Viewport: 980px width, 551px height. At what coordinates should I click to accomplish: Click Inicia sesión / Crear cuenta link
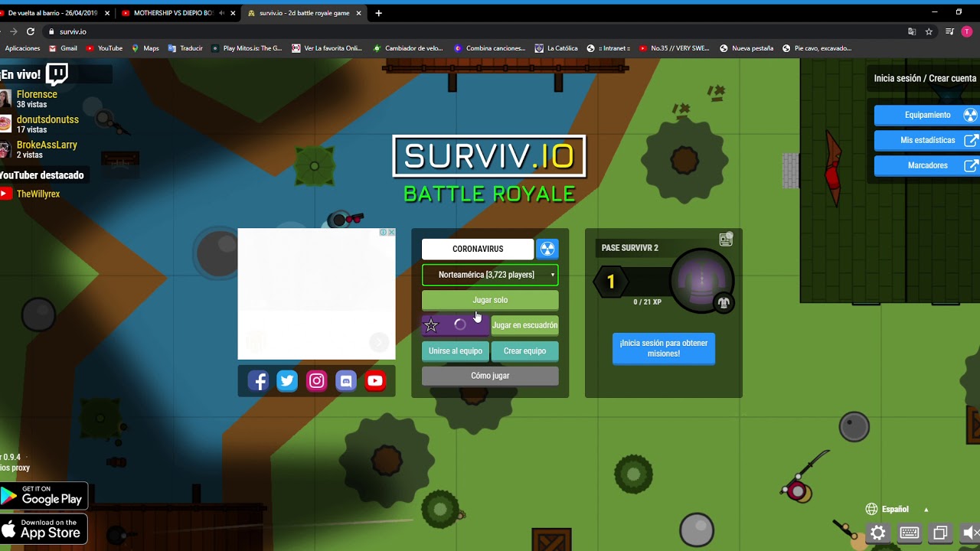click(x=925, y=79)
